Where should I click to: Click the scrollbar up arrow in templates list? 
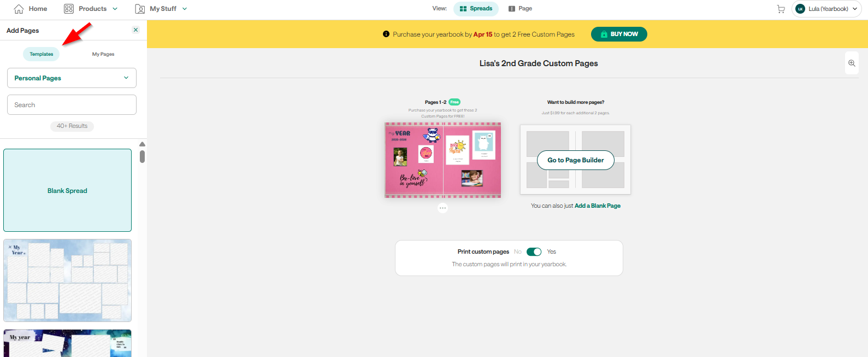(142, 144)
